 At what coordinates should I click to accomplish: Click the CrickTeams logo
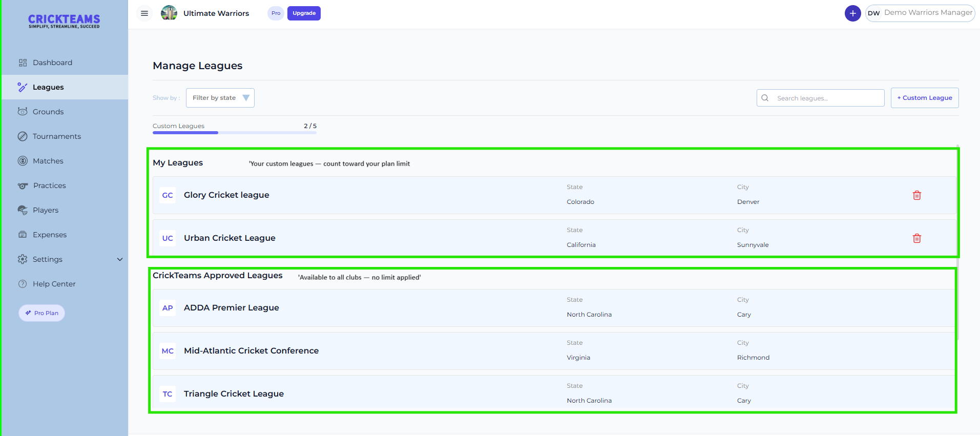tap(64, 21)
